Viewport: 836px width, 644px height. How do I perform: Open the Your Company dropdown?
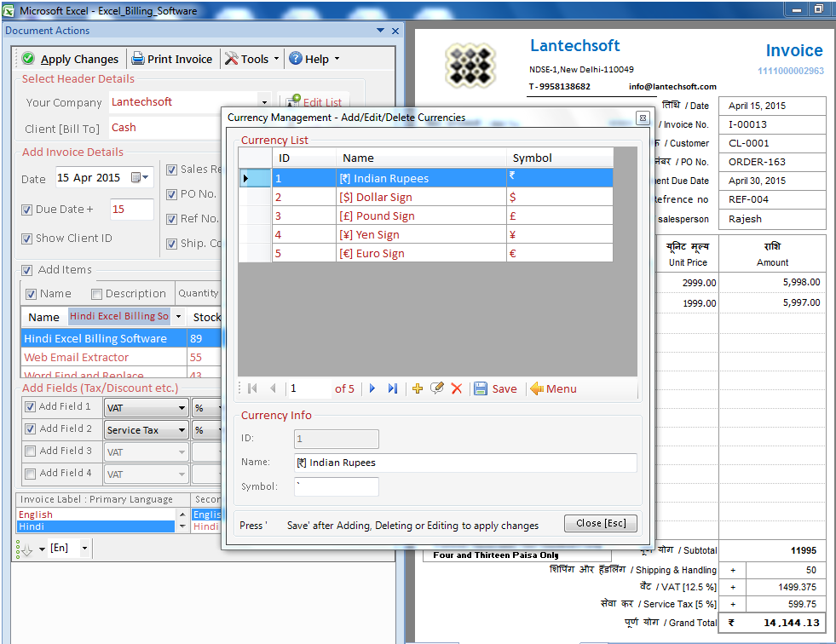264,102
